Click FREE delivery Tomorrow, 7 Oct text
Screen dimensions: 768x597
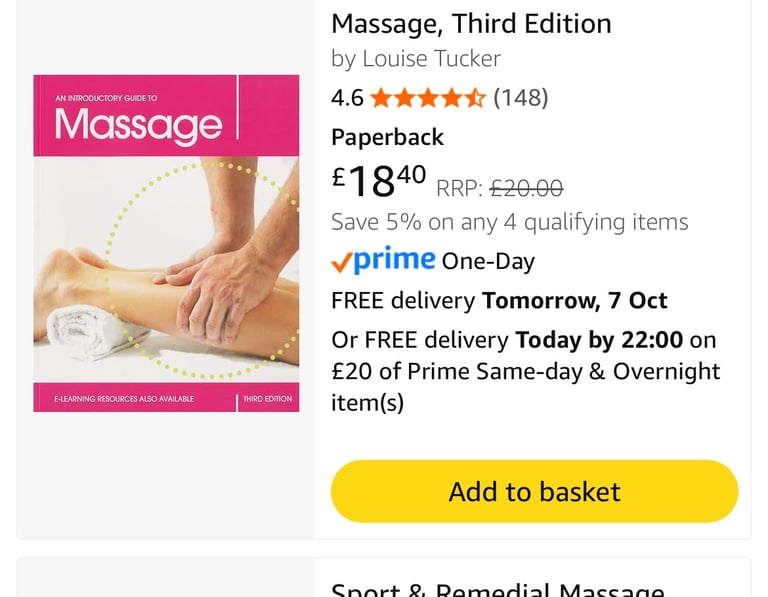tap(499, 301)
